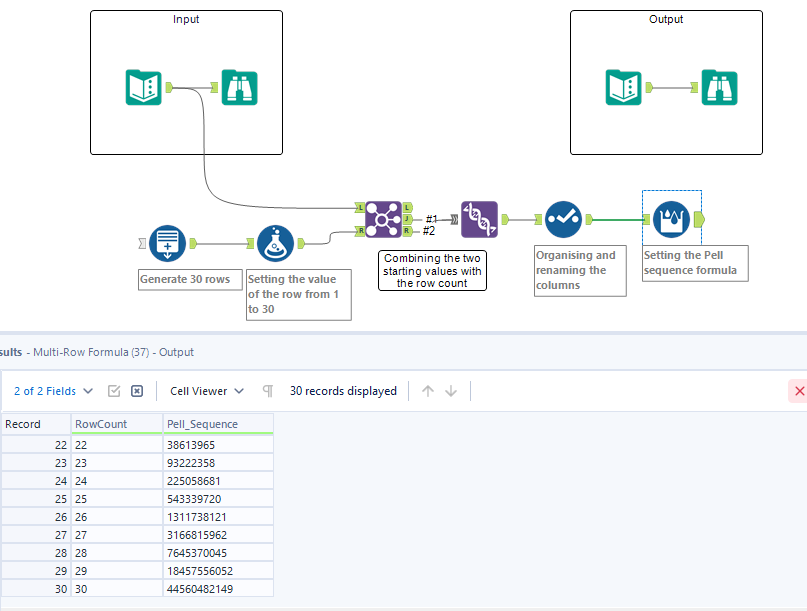Select the 'Generate 30 rows' annotation
Screen dimensions: 807x611
[x=190, y=280]
